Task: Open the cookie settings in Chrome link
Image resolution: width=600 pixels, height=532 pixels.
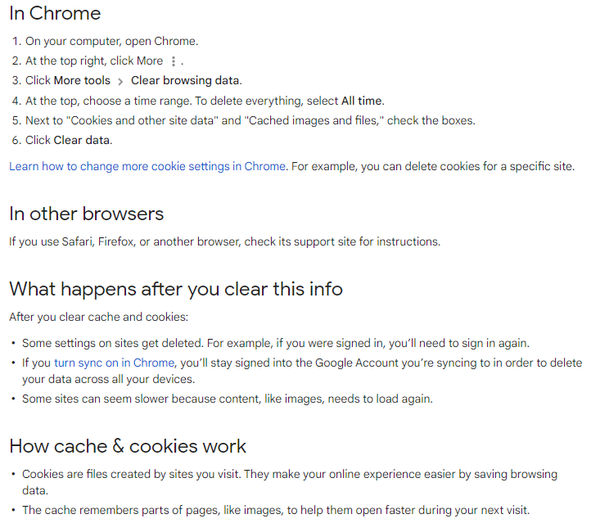Action: click(148, 166)
